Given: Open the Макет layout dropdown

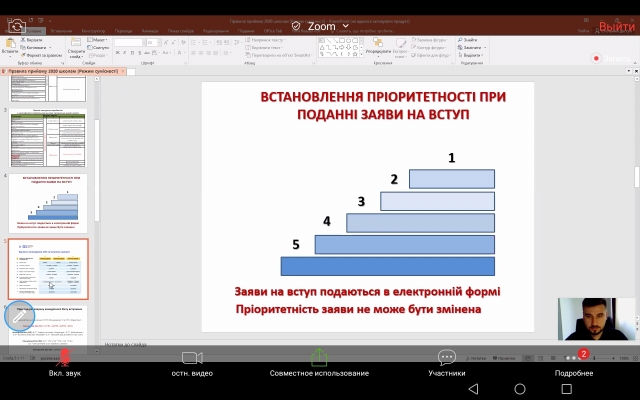Looking at the screenshot, I should pos(98,40).
